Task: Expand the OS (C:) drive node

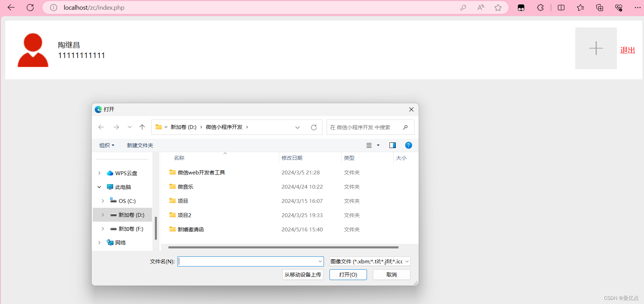Action: [x=103, y=201]
